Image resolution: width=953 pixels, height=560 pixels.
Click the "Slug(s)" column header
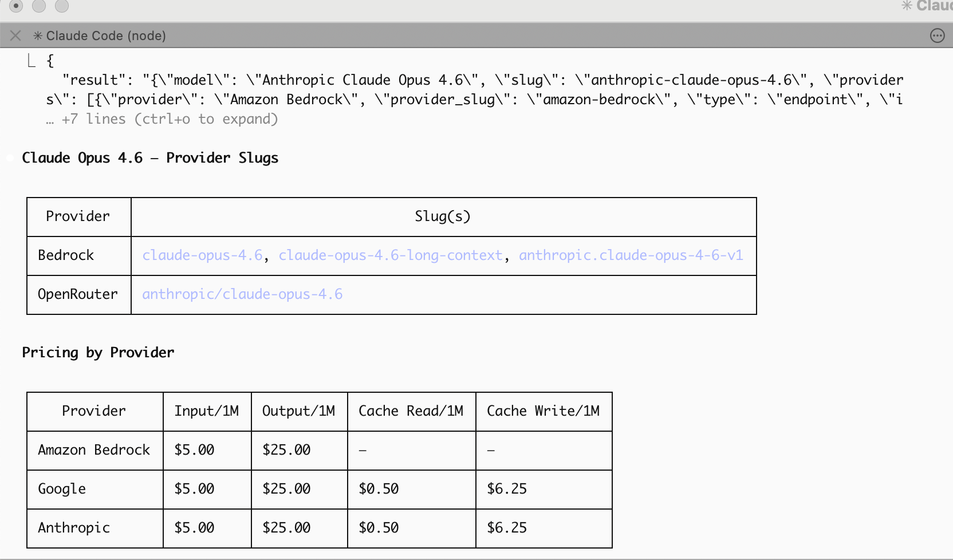pyautogui.click(x=443, y=216)
